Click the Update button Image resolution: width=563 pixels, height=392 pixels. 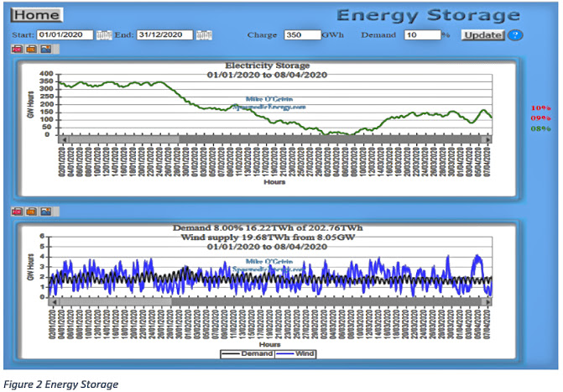pyautogui.click(x=483, y=35)
